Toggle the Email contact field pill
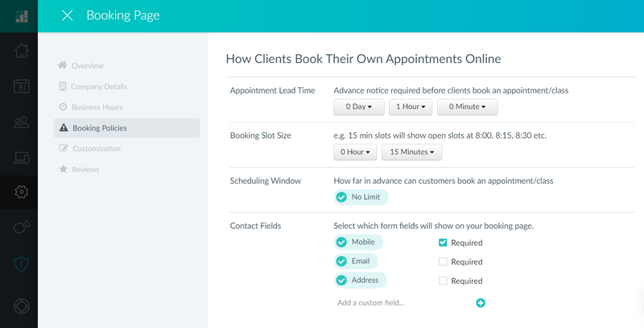Screen dimensions: 644x328 (357, 261)
